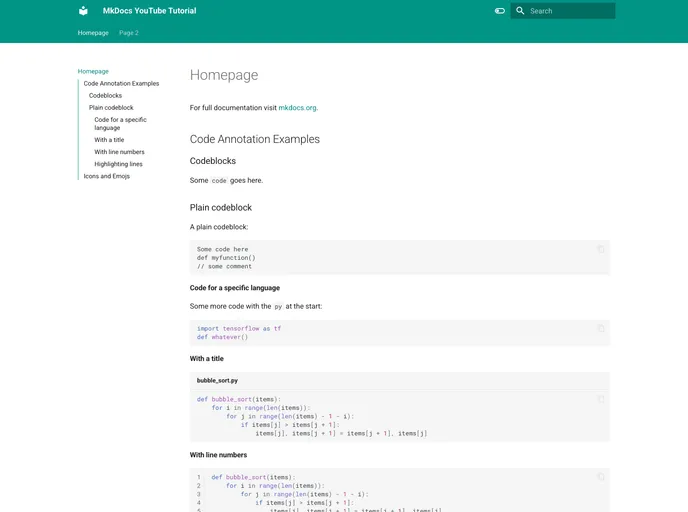Click the MkDocs YouTube Tutorial site title

[150, 11]
